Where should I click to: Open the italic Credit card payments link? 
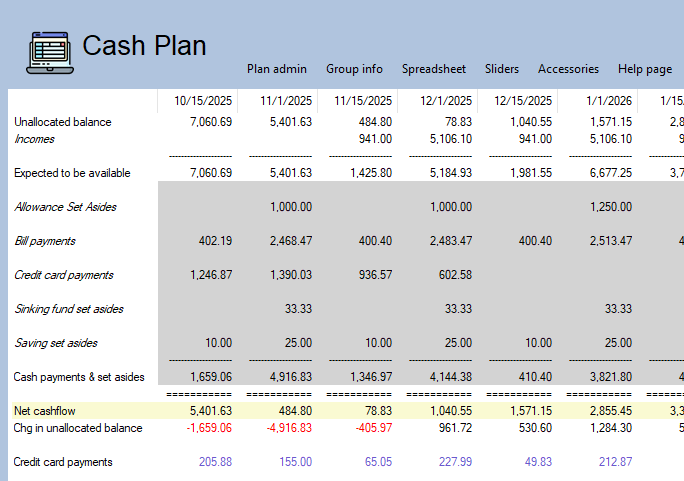[64, 275]
